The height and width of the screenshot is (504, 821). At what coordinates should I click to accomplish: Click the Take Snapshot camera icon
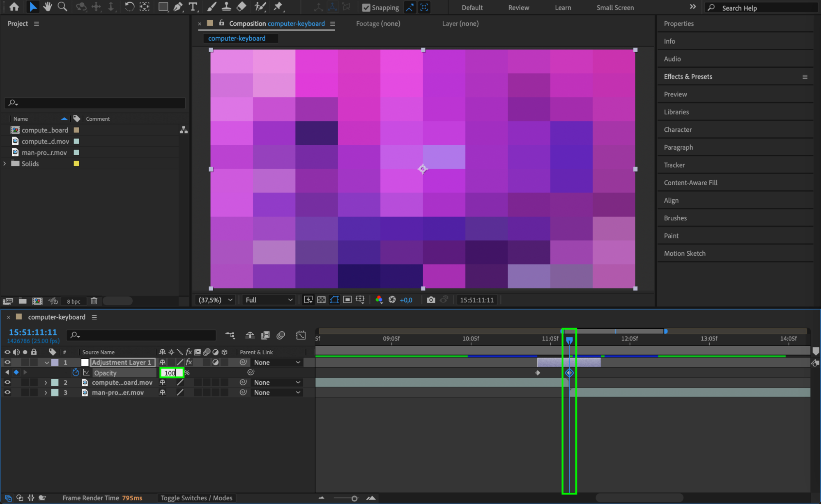(x=430, y=300)
